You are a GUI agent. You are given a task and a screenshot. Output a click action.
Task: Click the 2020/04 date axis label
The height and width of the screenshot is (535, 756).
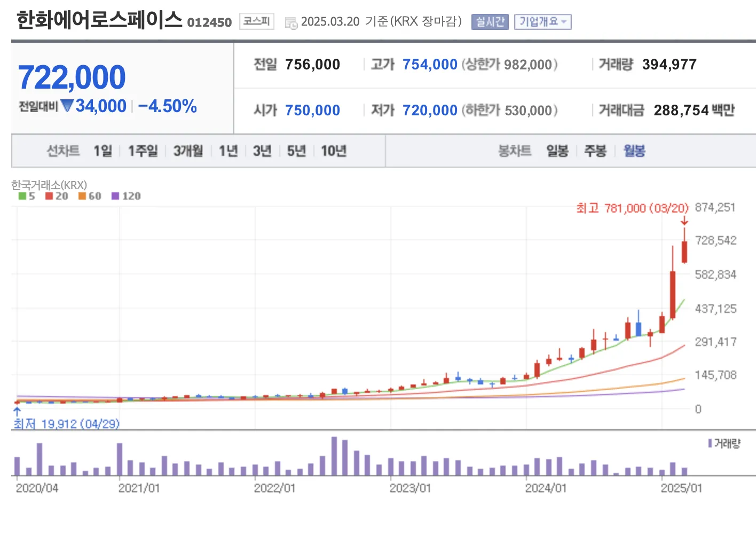click(37, 488)
